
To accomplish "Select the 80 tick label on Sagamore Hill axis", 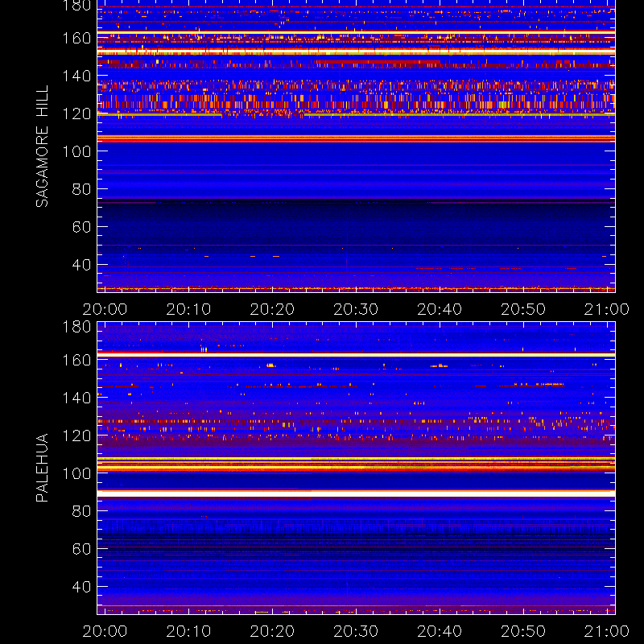I will (81, 189).
